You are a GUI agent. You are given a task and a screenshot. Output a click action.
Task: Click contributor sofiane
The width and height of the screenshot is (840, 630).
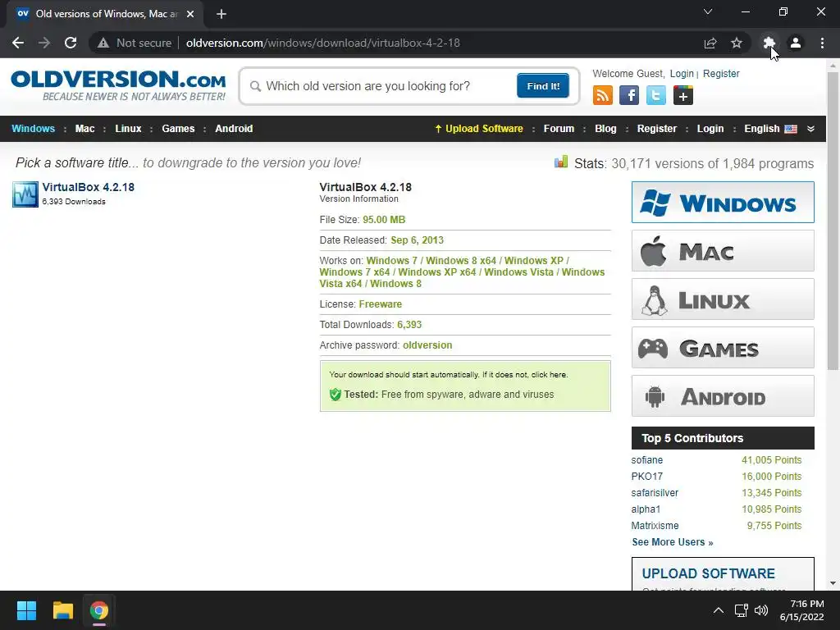(646, 460)
